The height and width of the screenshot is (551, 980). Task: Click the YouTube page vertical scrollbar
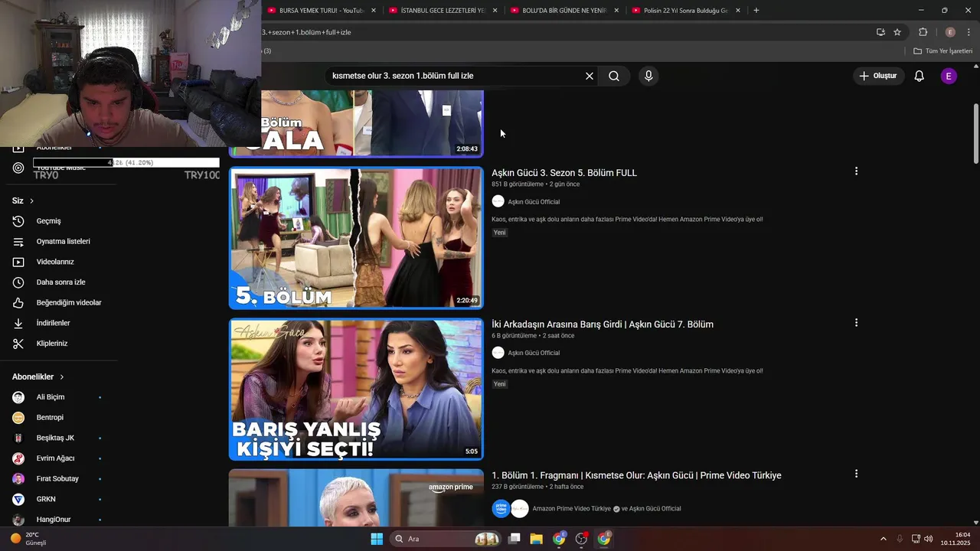pos(976,132)
